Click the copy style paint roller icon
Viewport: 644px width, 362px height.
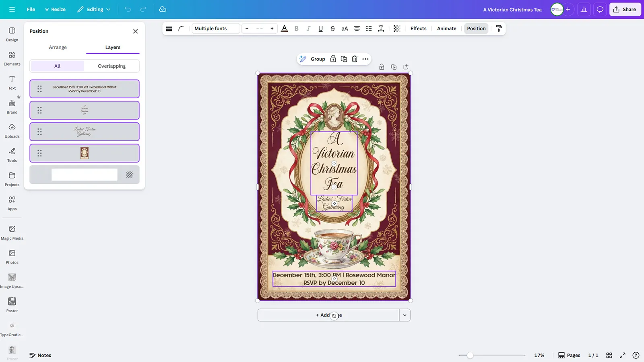click(499, 29)
